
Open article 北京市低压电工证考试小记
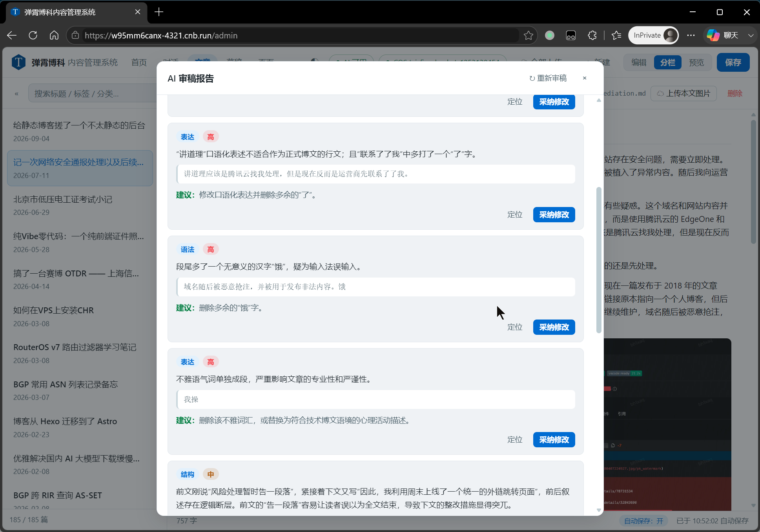coord(80,205)
